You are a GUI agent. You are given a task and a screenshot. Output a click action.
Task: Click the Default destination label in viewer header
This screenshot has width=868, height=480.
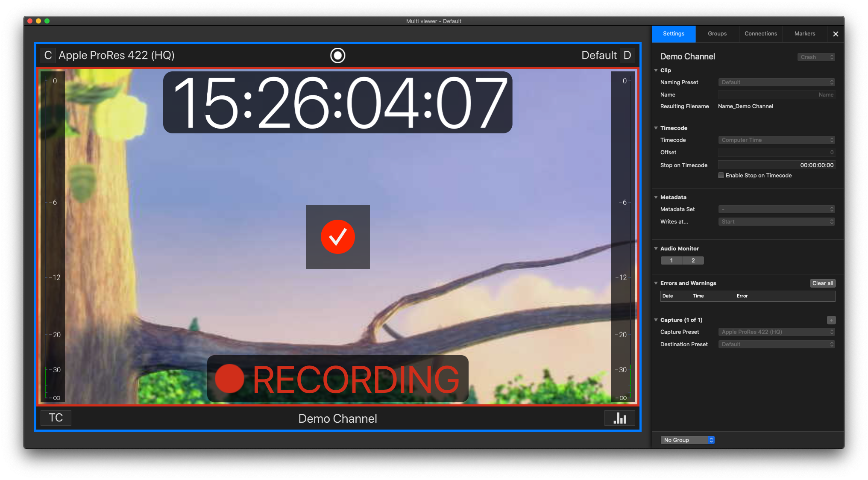pos(599,56)
